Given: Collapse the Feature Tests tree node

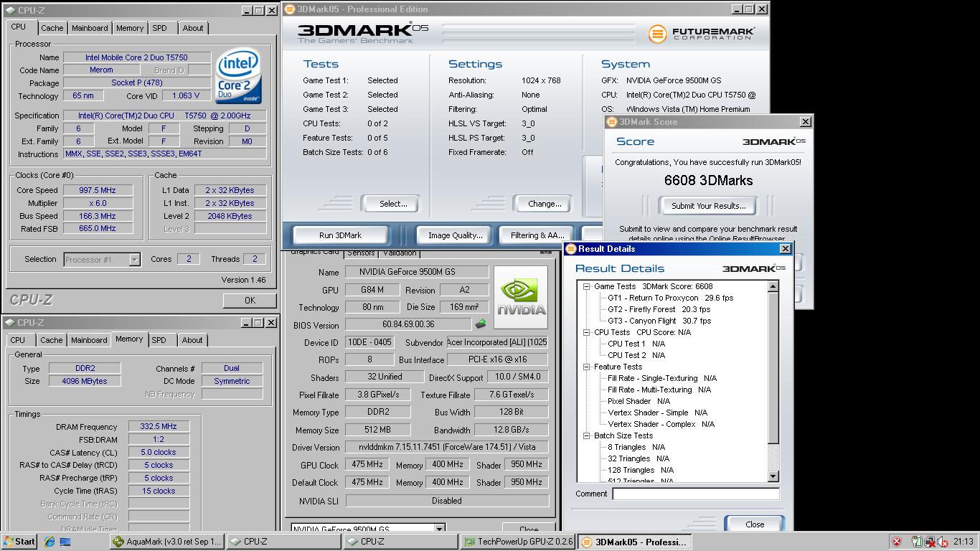Looking at the screenshot, I should (x=586, y=367).
